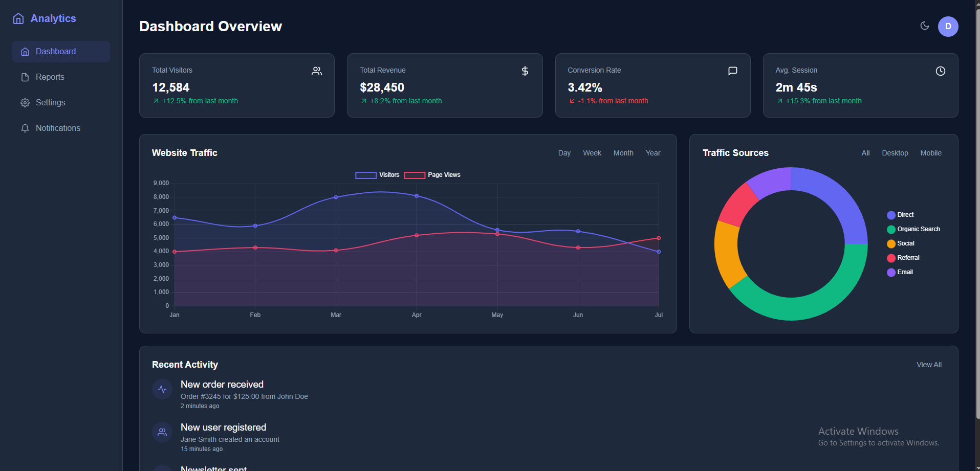
Task: Click View All in Recent Activity
Action: pyautogui.click(x=929, y=365)
